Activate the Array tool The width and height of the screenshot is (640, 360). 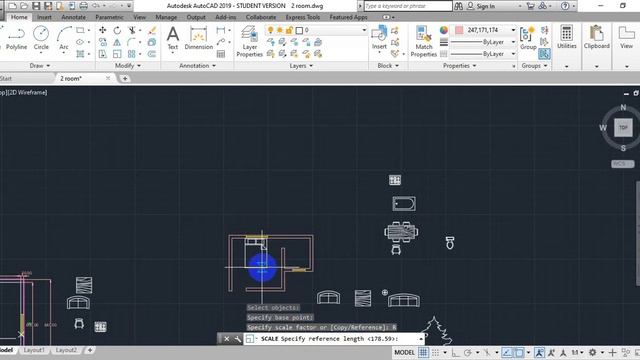pyautogui.click(x=131, y=54)
